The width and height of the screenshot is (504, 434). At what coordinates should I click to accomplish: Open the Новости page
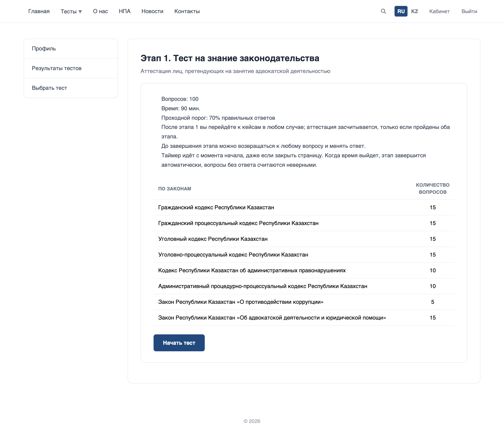pyautogui.click(x=152, y=11)
